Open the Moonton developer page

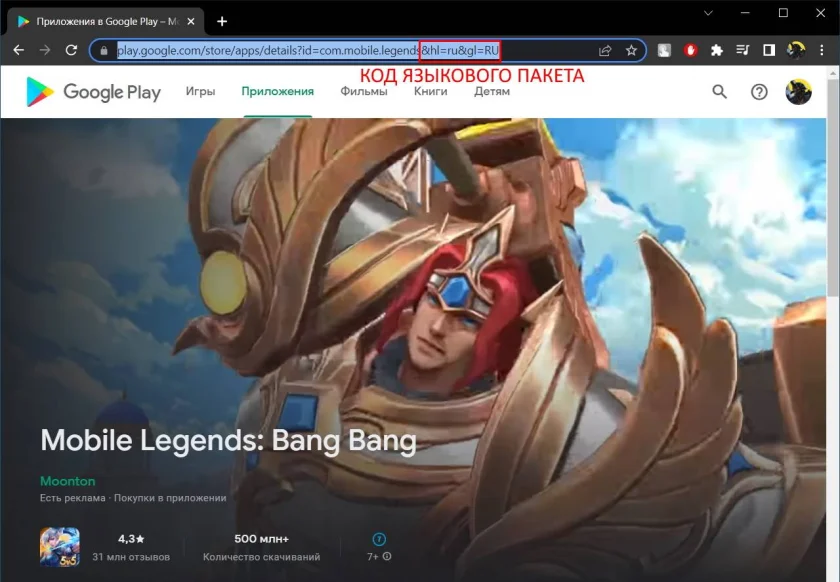tap(68, 481)
